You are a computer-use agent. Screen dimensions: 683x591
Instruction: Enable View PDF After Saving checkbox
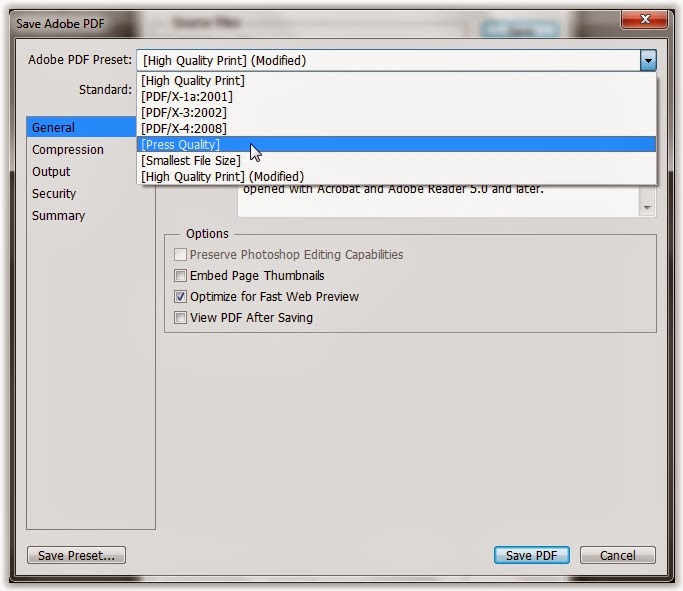[x=180, y=317]
